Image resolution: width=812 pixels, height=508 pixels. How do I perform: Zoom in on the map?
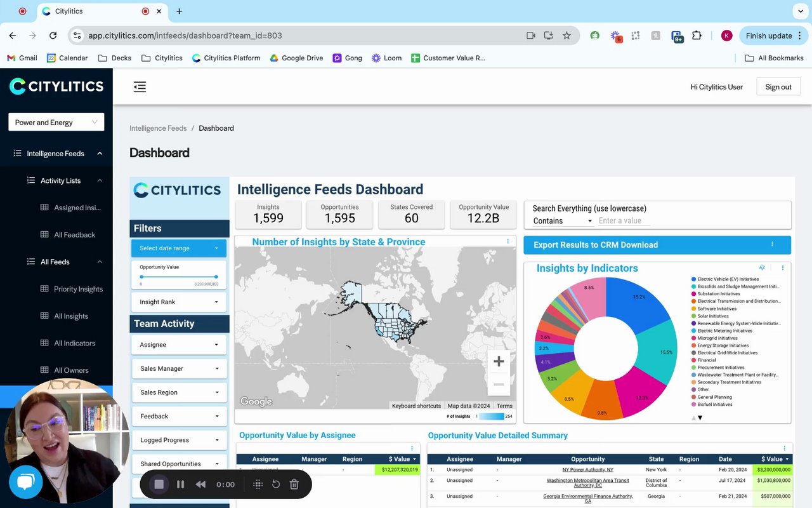(499, 361)
